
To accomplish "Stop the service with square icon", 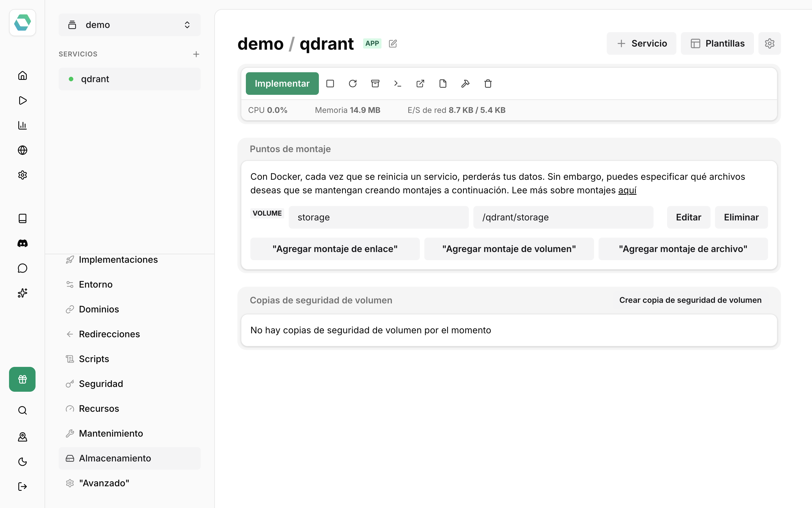I will [x=330, y=84].
